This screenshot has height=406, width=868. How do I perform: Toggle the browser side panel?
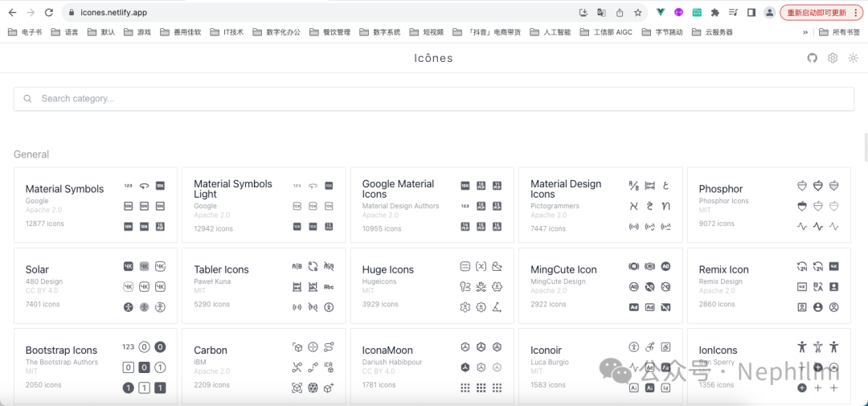(x=751, y=12)
